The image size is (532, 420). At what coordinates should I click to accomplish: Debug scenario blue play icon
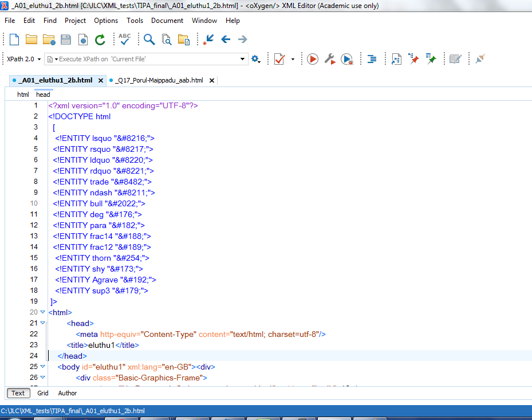point(347,59)
